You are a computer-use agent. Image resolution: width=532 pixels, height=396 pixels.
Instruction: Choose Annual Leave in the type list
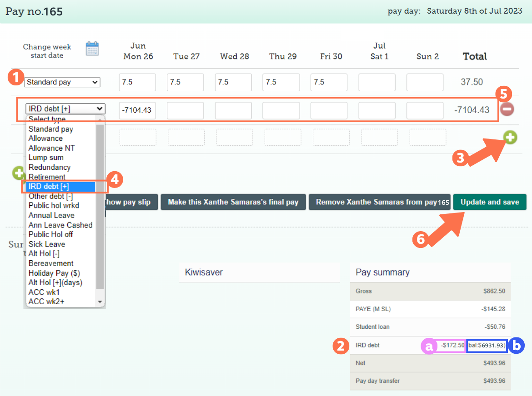point(51,215)
